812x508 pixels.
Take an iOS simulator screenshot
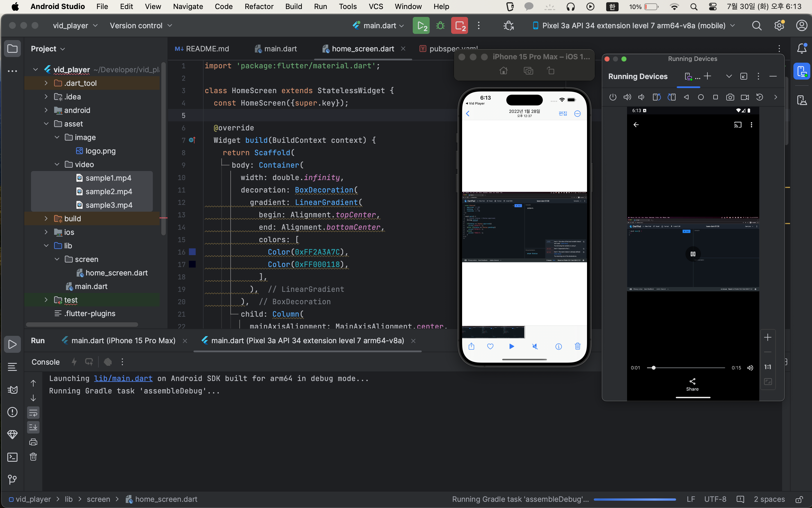click(528, 71)
